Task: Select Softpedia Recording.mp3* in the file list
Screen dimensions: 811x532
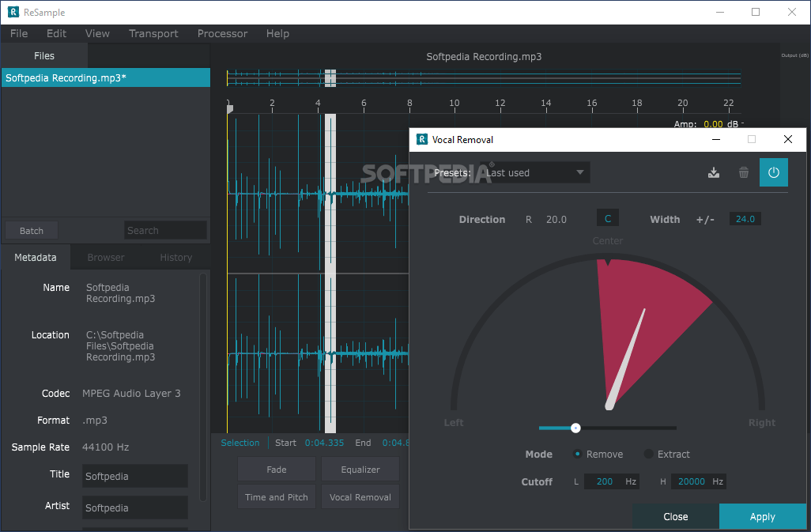Action: point(105,77)
